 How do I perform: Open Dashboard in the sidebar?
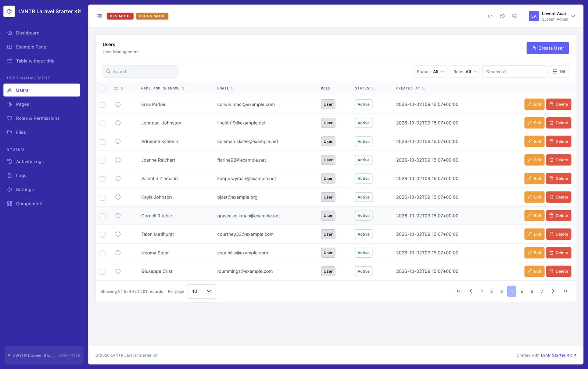(x=42, y=33)
